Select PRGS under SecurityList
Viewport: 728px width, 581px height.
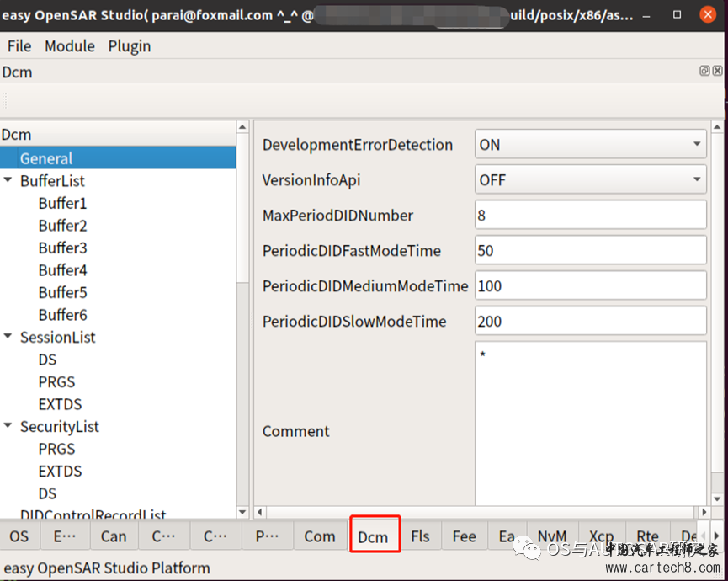[x=56, y=449]
